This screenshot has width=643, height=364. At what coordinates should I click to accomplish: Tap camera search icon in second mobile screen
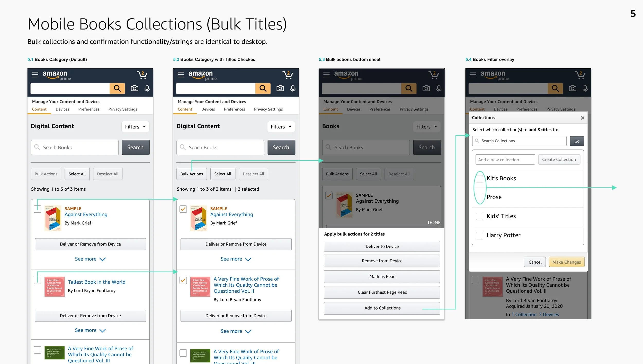click(x=280, y=88)
